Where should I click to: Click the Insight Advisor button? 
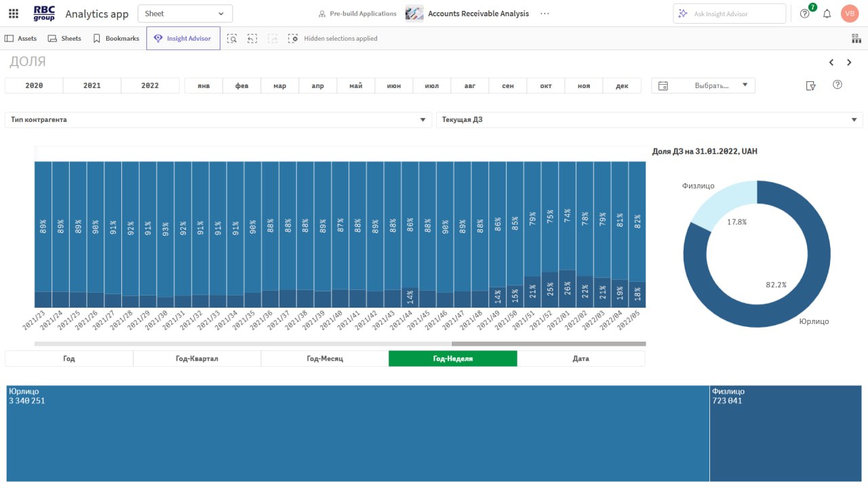click(x=183, y=39)
